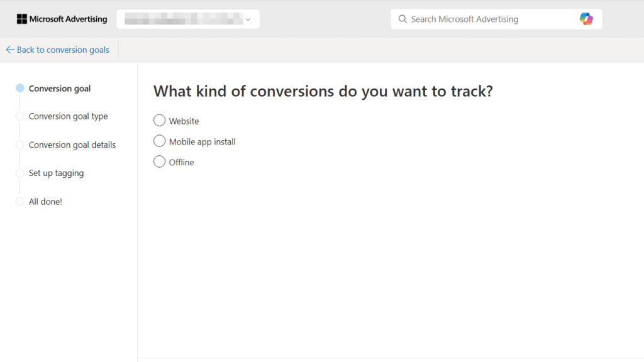
Task: Click the progress line between stepper steps
Action: coord(19,102)
